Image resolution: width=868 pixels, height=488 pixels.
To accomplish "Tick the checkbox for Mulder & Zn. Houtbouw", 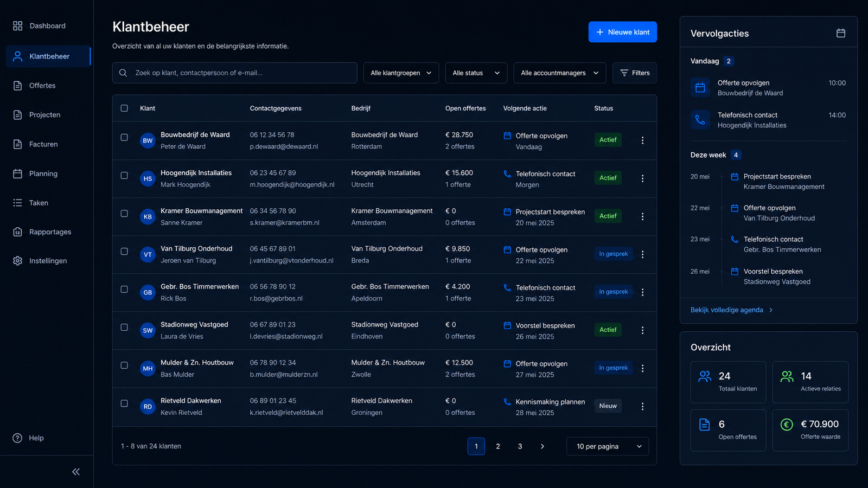I will [124, 365].
